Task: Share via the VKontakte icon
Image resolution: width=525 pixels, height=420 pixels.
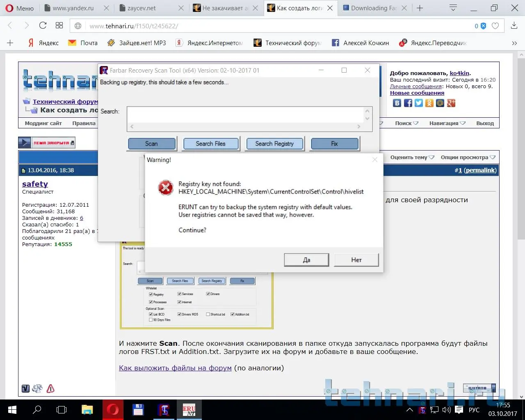Action: (x=397, y=103)
